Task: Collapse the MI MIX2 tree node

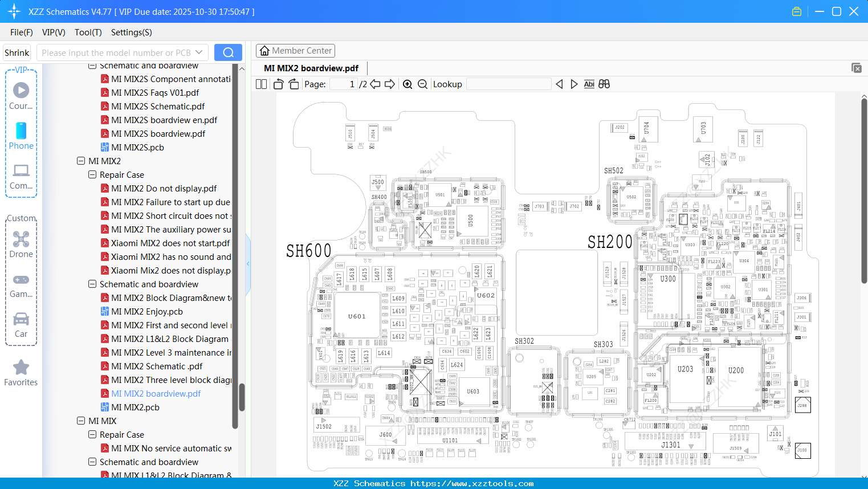Action: click(x=81, y=161)
